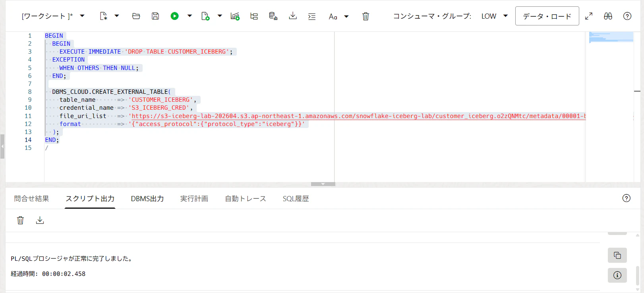This screenshot has height=293, width=644.
Task: Switch to 問合せ結果 tab
Action: coord(31,198)
